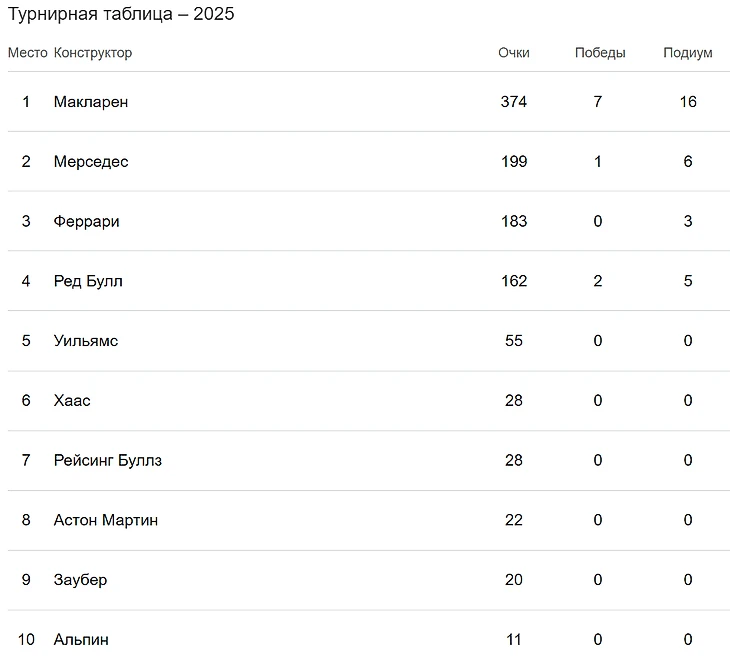Open the Феррари constructor entry
730x664 pixels.
(86, 221)
